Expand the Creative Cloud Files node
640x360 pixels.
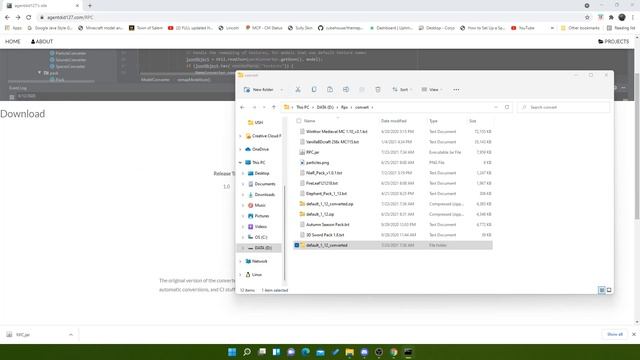click(x=240, y=136)
